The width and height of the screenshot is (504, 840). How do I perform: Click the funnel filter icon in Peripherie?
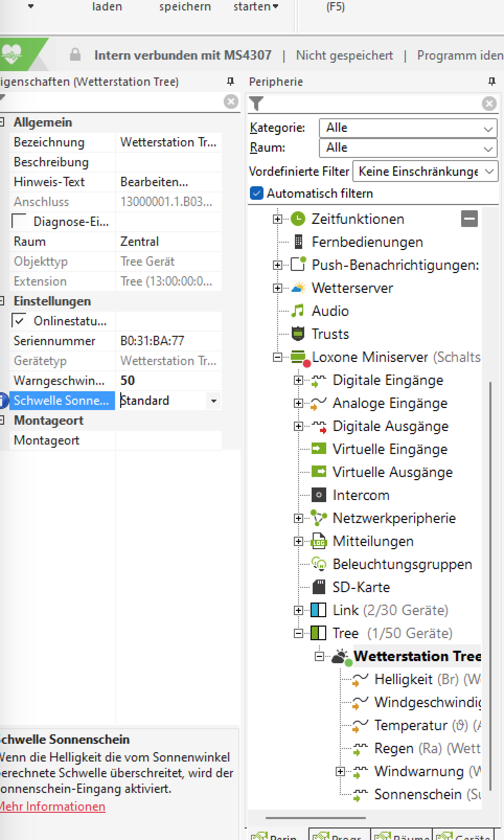coord(256,104)
